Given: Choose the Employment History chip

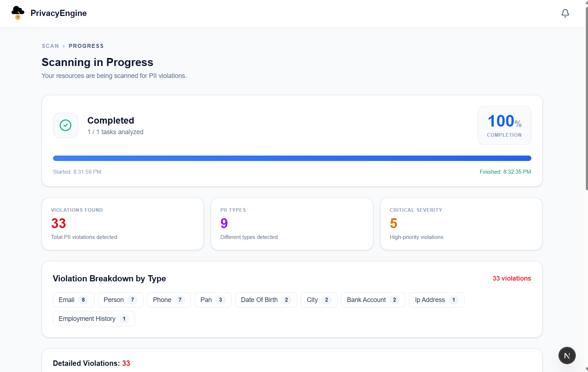Looking at the screenshot, I should pos(94,319).
